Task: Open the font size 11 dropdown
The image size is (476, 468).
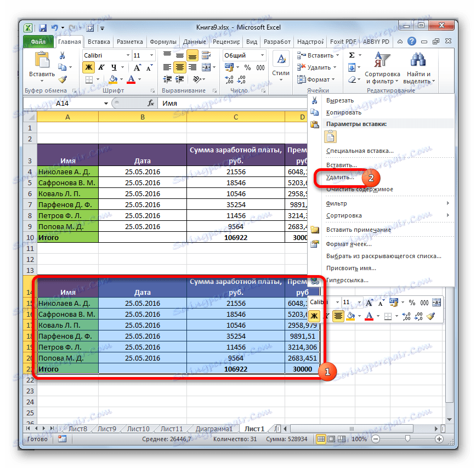Action: (x=151, y=55)
